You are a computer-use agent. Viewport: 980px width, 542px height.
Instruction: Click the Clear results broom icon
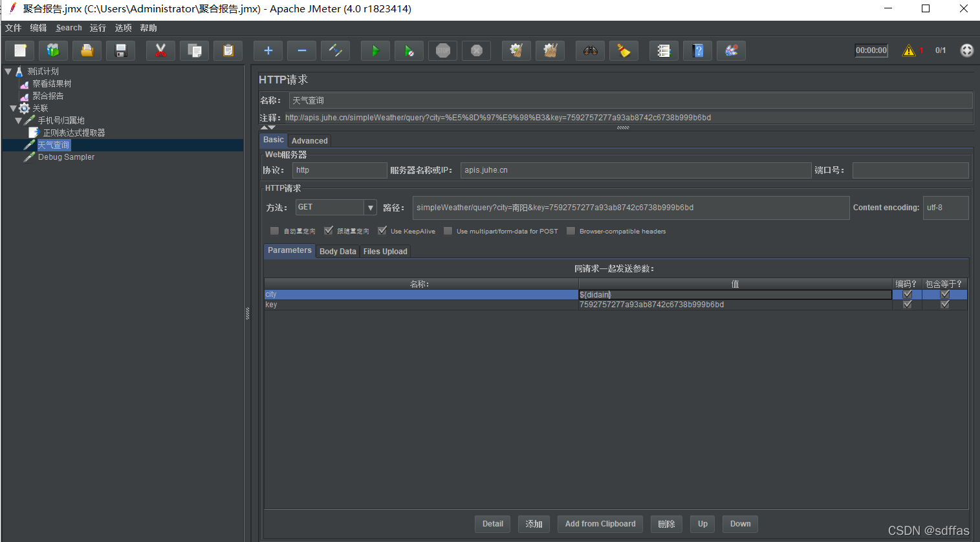(x=517, y=50)
